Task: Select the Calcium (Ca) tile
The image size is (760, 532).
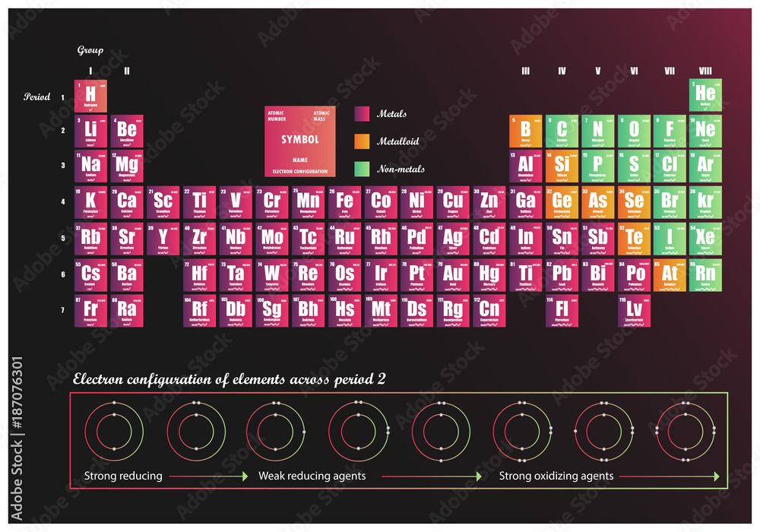Action: (126, 202)
